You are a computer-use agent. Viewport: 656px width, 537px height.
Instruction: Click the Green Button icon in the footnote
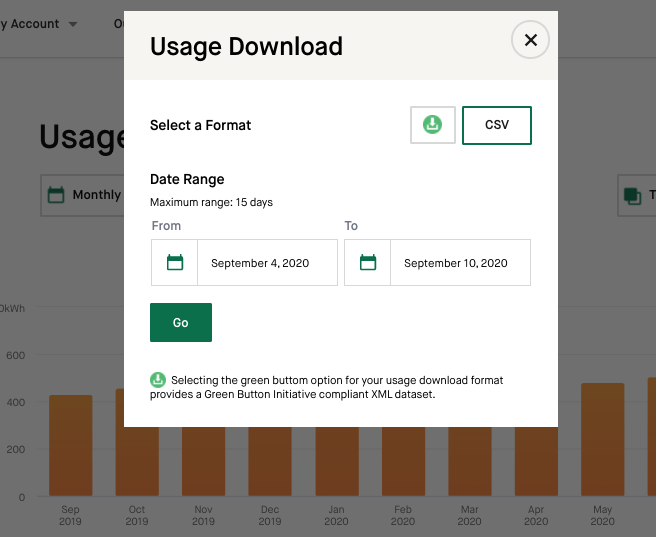click(x=158, y=380)
